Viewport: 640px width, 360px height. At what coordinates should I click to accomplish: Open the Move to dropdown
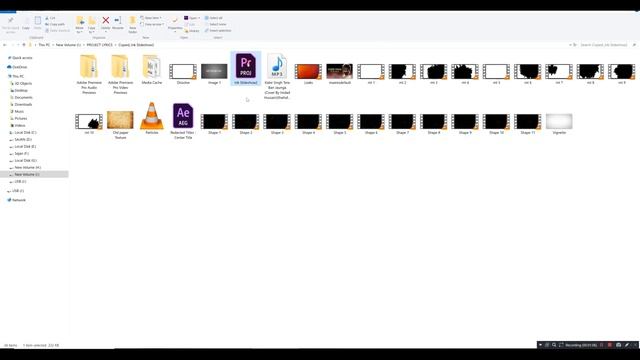point(80,24)
